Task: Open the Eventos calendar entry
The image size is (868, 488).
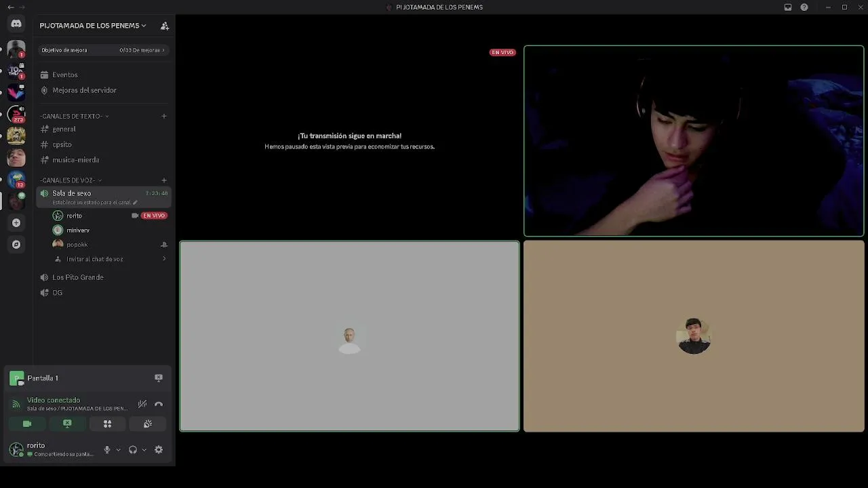Action: click(65, 75)
